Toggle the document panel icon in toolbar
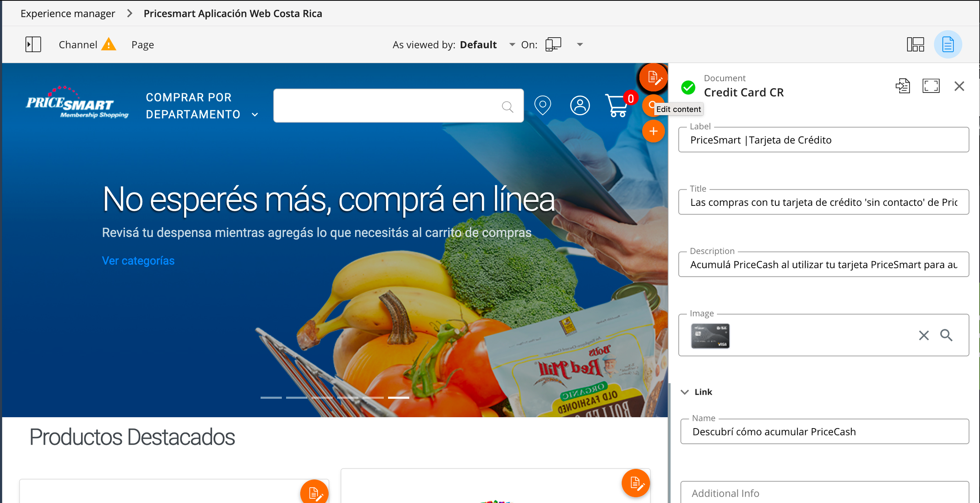980x503 pixels. click(948, 44)
